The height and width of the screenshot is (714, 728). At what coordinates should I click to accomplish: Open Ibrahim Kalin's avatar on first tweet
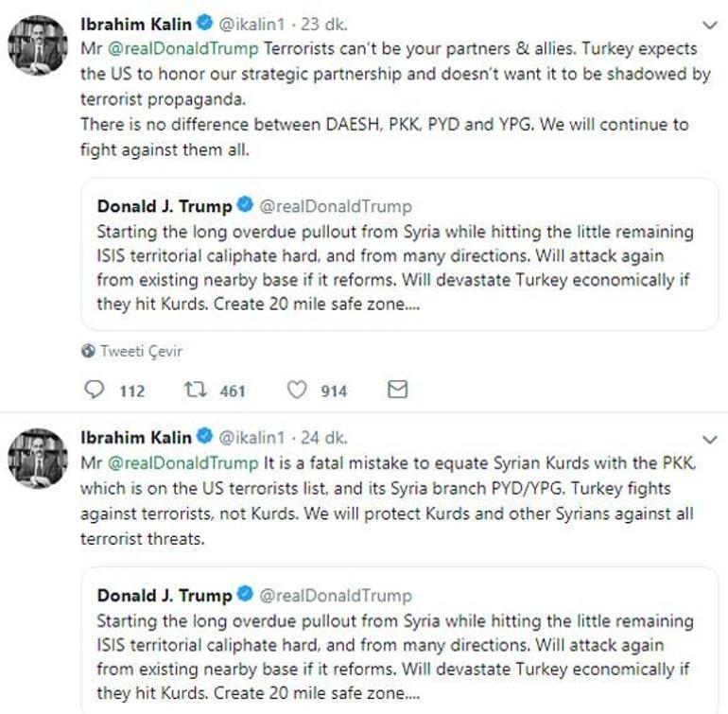[38, 45]
